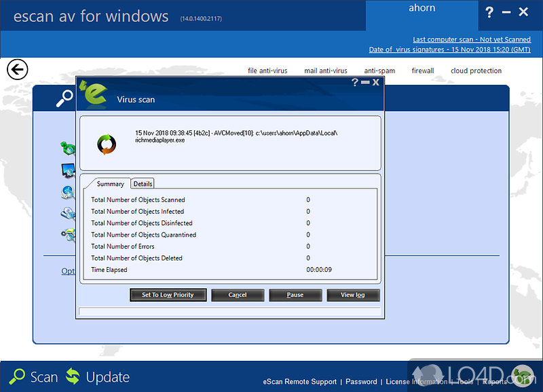The image size is (543, 392).
Task: Switch to the Summary tab
Action: pos(110,184)
